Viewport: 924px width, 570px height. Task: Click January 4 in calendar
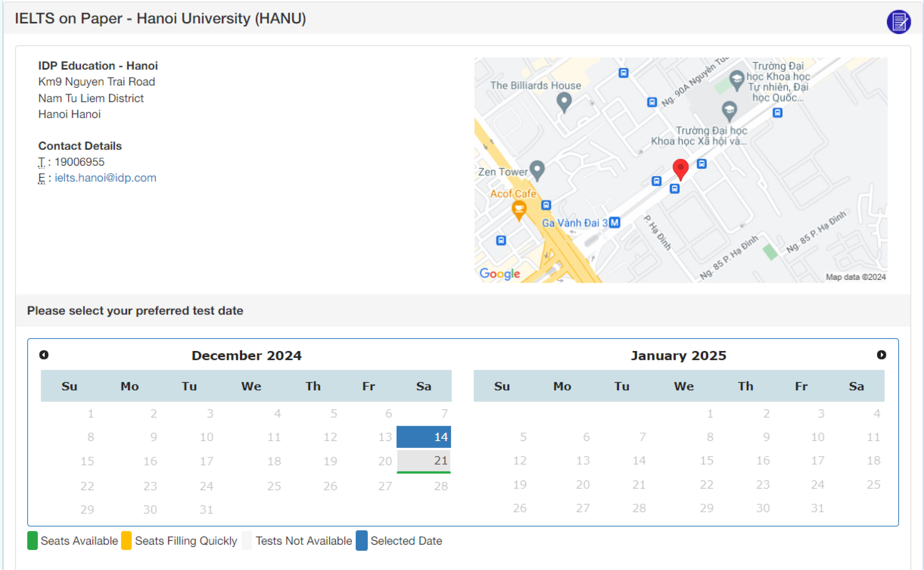click(877, 413)
